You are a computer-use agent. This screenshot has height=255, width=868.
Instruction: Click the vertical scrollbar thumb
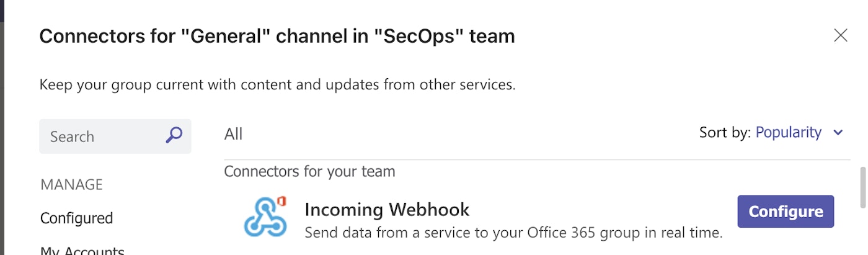pos(862,186)
